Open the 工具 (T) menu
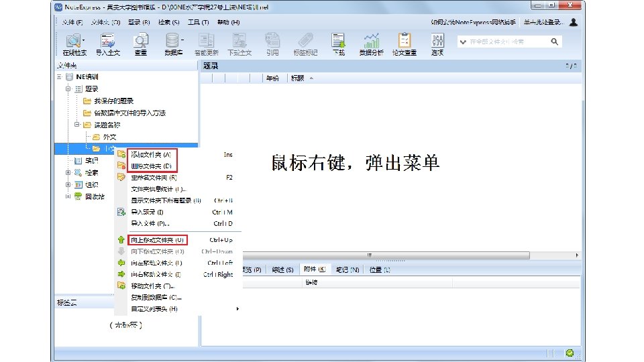The image size is (644, 362). click(x=199, y=22)
